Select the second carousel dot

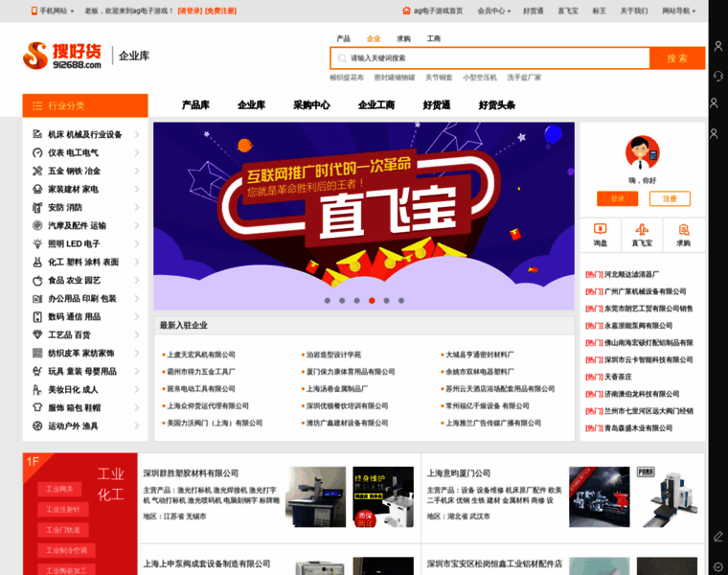pyautogui.click(x=342, y=301)
